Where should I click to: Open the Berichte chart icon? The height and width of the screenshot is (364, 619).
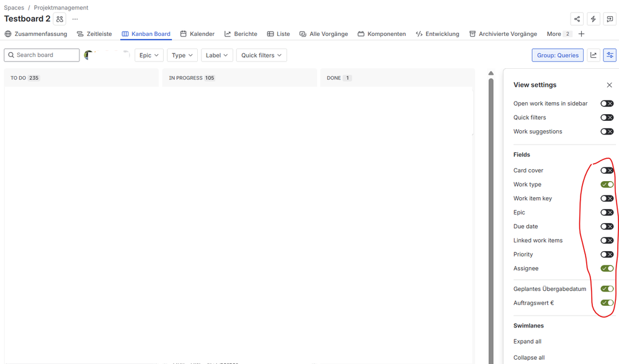[x=227, y=33]
